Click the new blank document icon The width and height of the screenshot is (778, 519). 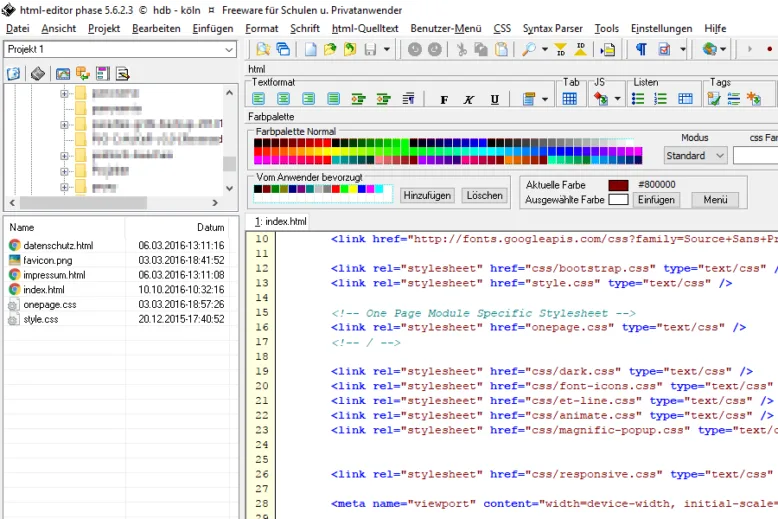[x=311, y=49]
